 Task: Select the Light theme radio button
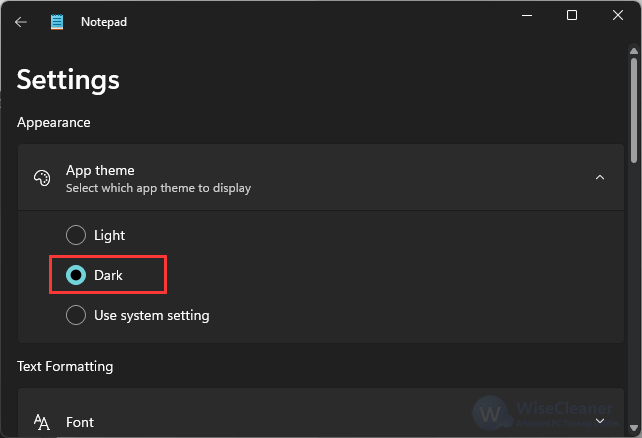coord(76,235)
